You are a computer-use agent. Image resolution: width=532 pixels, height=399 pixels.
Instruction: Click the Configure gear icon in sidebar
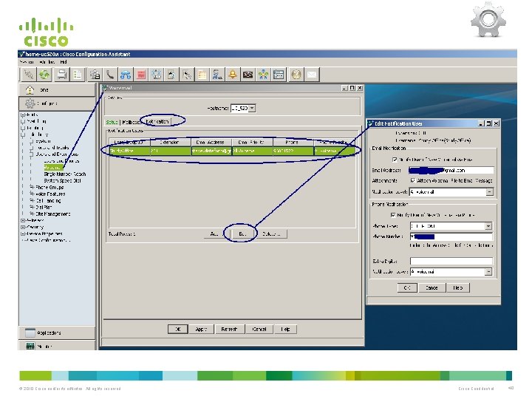pyautogui.click(x=30, y=103)
